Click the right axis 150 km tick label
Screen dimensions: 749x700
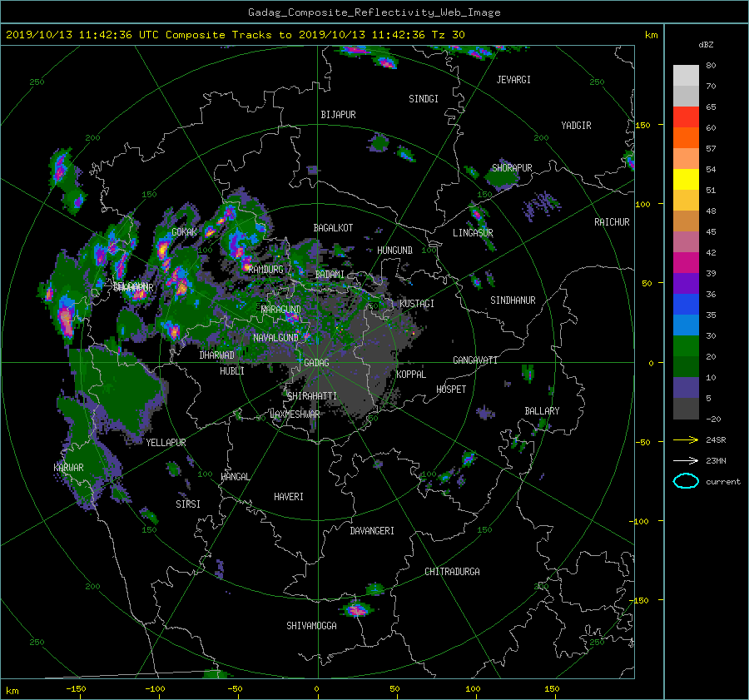pyautogui.click(x=643, y=125)
